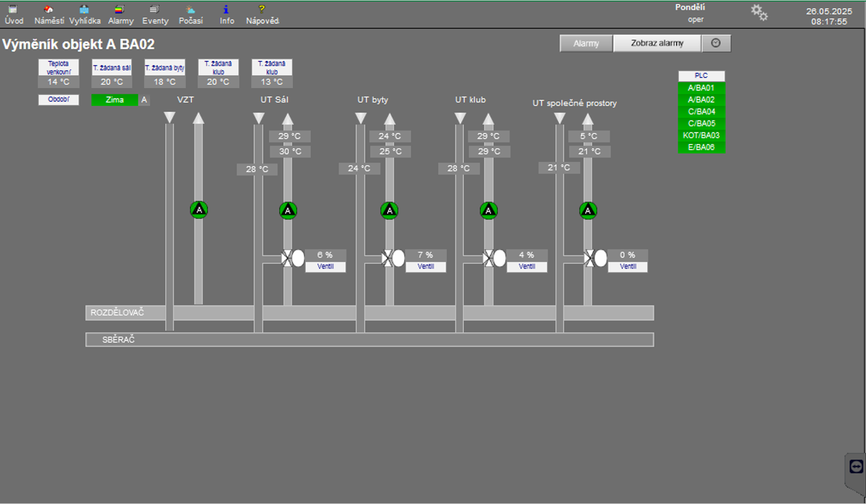Edit the T. žádaná byty 18 °C setpoint
This screenshot has width=866, height=504.
[165, 82]
